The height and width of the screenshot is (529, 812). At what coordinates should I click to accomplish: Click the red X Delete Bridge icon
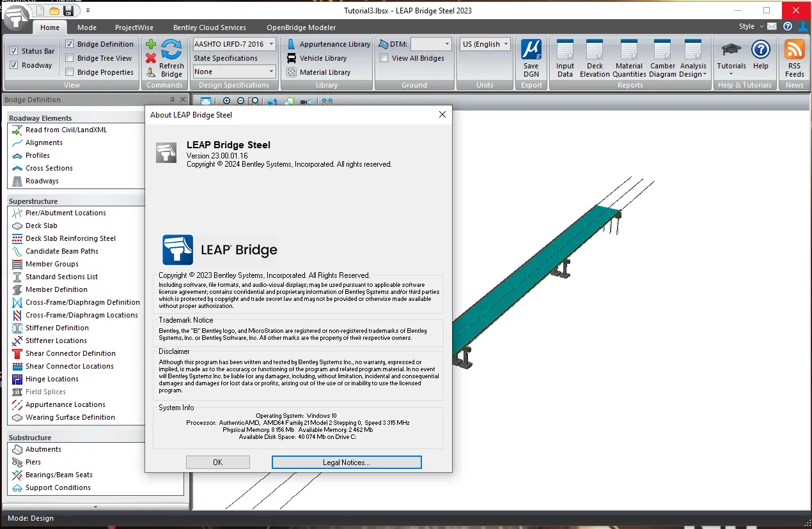[151, 58]
